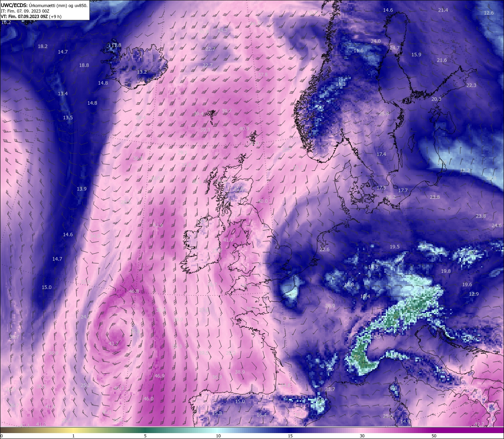The height and width of the screenshot is (439, 504).
Task: Click the map value '46.8'
Action: pyautogui.click(x=134, y=291)
